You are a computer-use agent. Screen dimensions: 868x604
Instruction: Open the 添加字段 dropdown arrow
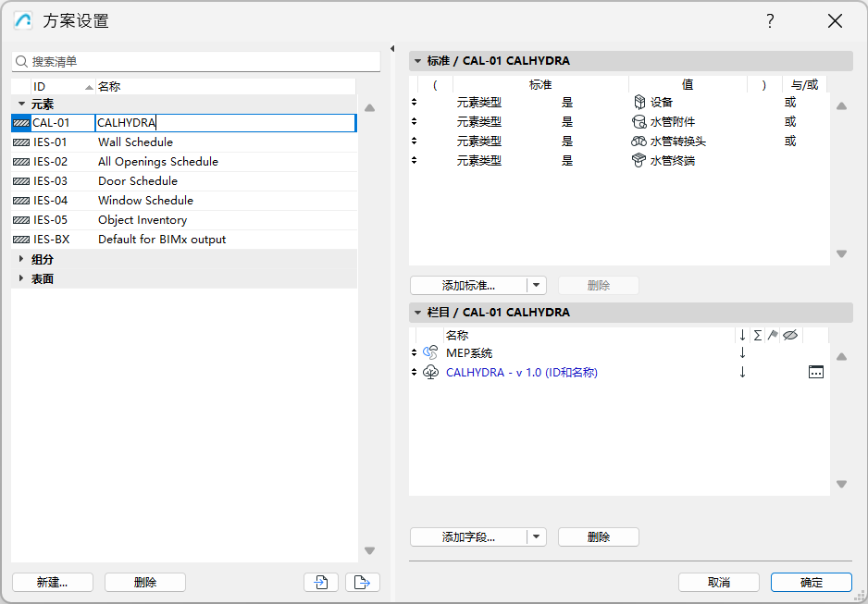click(537, 536)
